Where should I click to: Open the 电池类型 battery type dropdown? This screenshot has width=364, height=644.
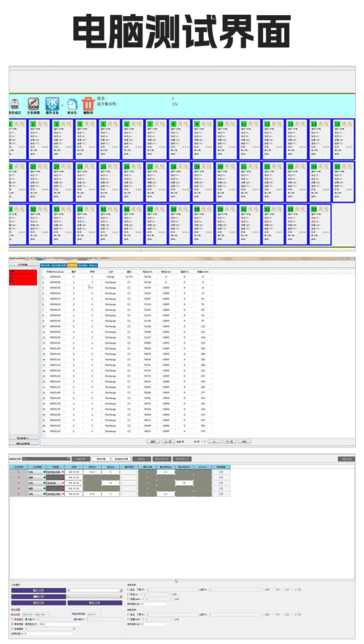click(x=36, y=615)
